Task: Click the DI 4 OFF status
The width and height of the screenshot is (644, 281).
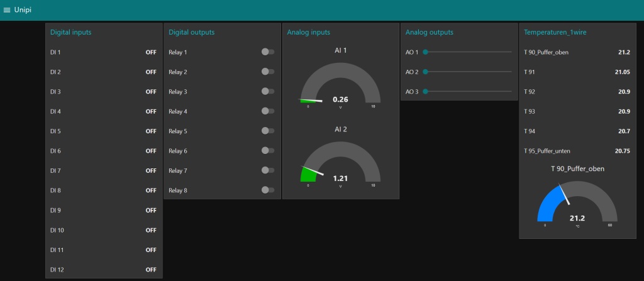Action: point(151,111)
